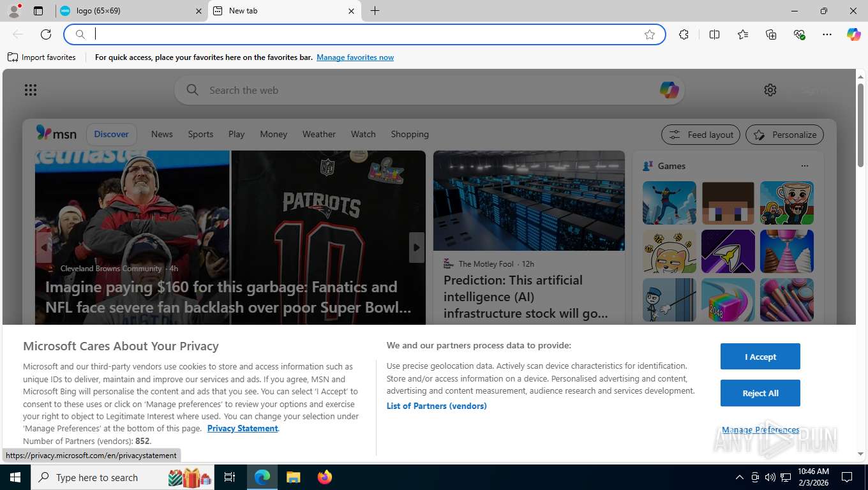This screenshot has height=490, width=868.
Task: Click the I Accept button
Action: click(760, 357)
